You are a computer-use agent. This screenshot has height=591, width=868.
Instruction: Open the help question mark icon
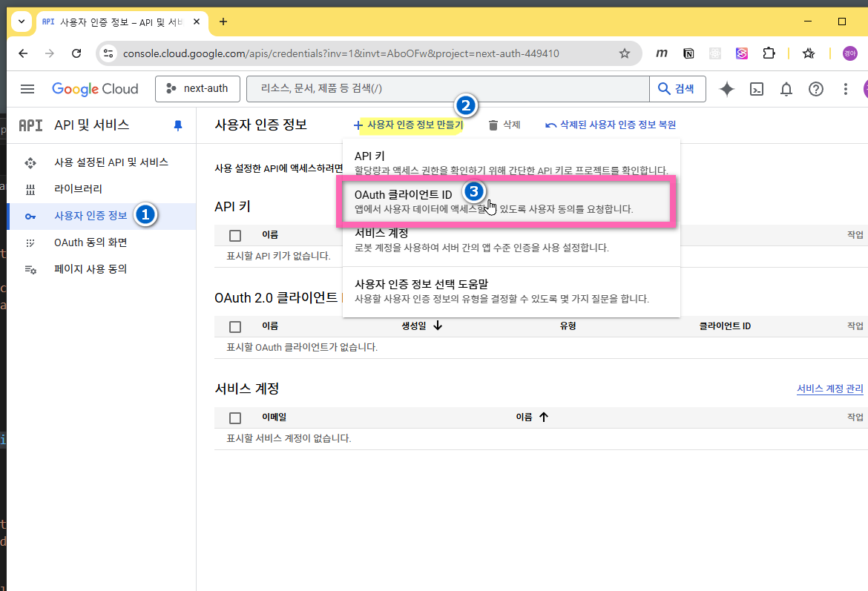point(816,89)
